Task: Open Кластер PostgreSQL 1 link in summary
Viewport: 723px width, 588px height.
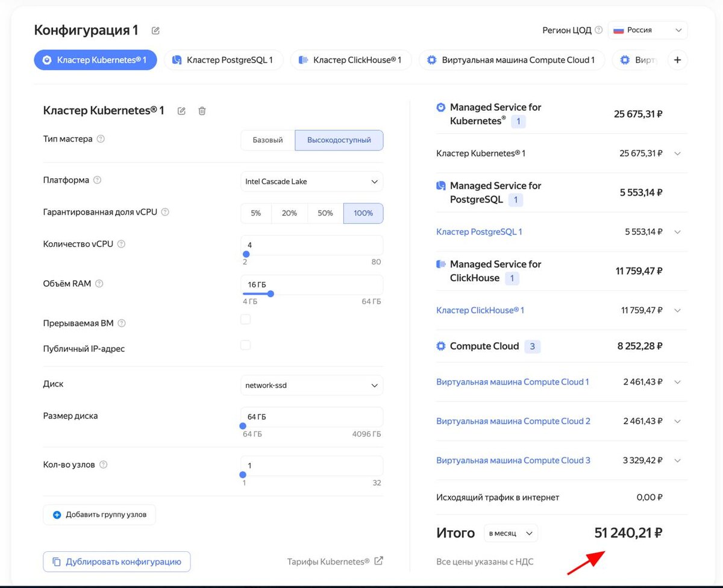Action: tap(479, 232)
